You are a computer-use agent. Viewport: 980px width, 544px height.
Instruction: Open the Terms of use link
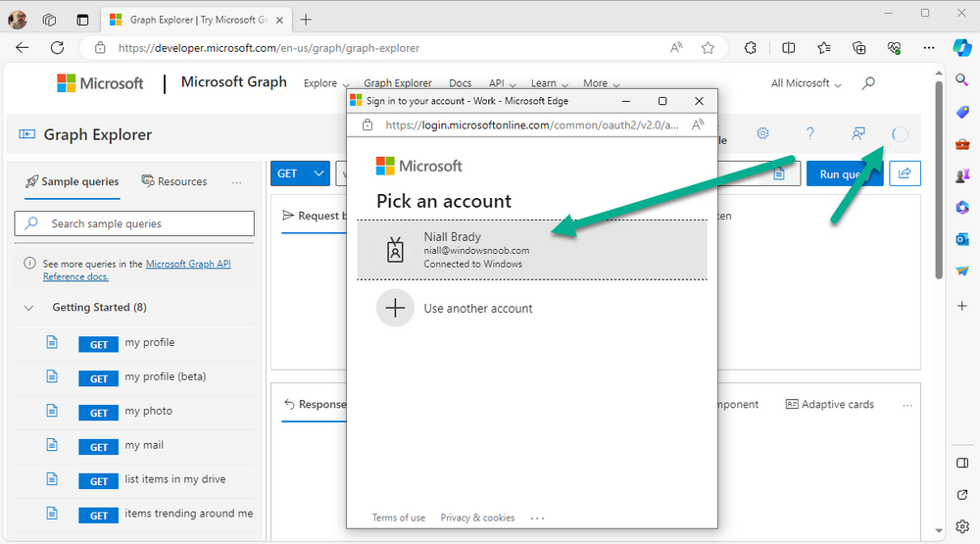pyautogui.click(x=398, y=518)
